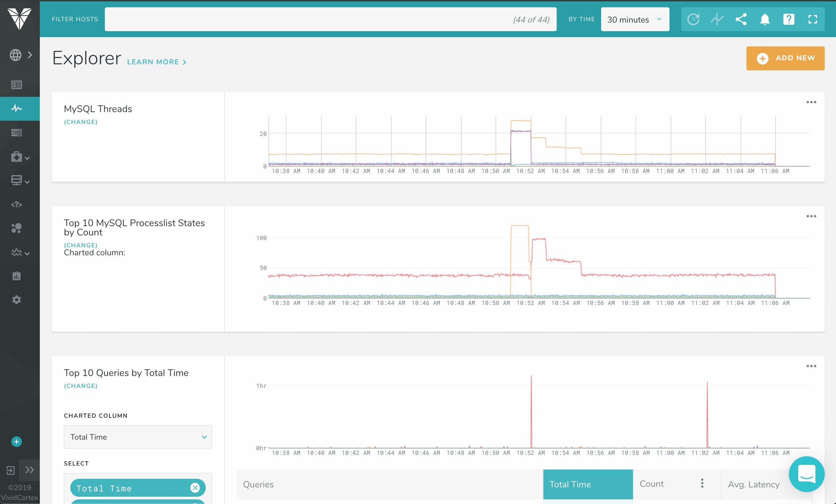Open the reports clipboard sidebar icon
836x504 pixels.
(x=16, y=276)
